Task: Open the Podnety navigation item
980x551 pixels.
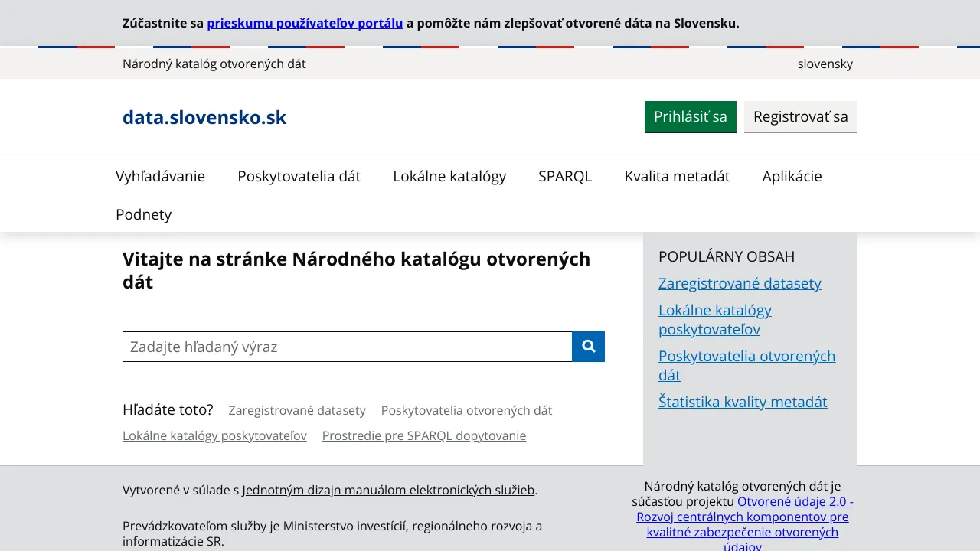Action: tap(143, 214)
